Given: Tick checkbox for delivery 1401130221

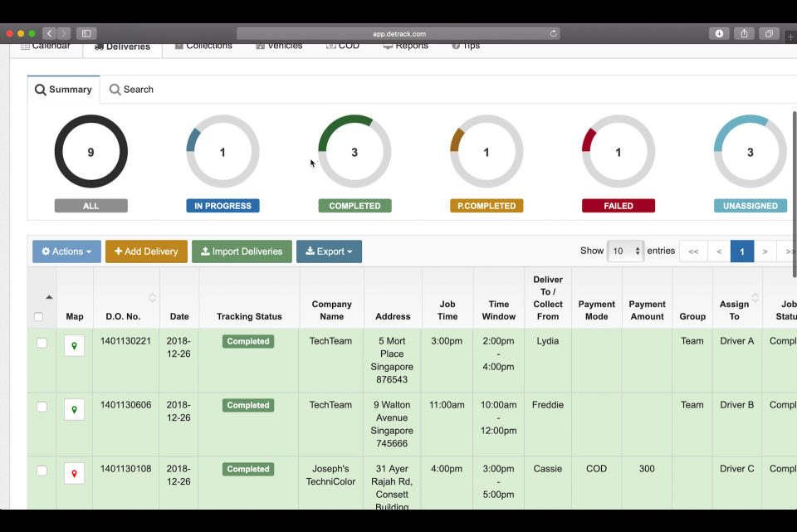Looking at the screenshot, I should click(42, 343).
